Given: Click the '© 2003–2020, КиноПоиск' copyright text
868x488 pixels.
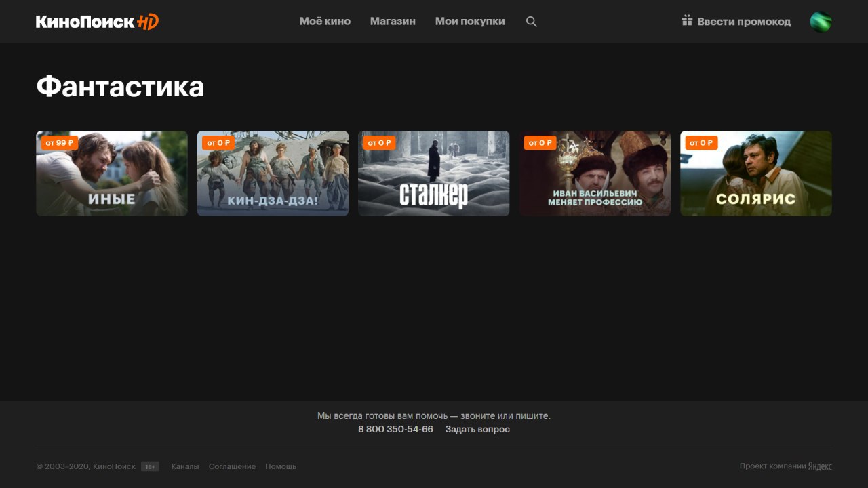Looking at the screenshot, I should point(85,466).
